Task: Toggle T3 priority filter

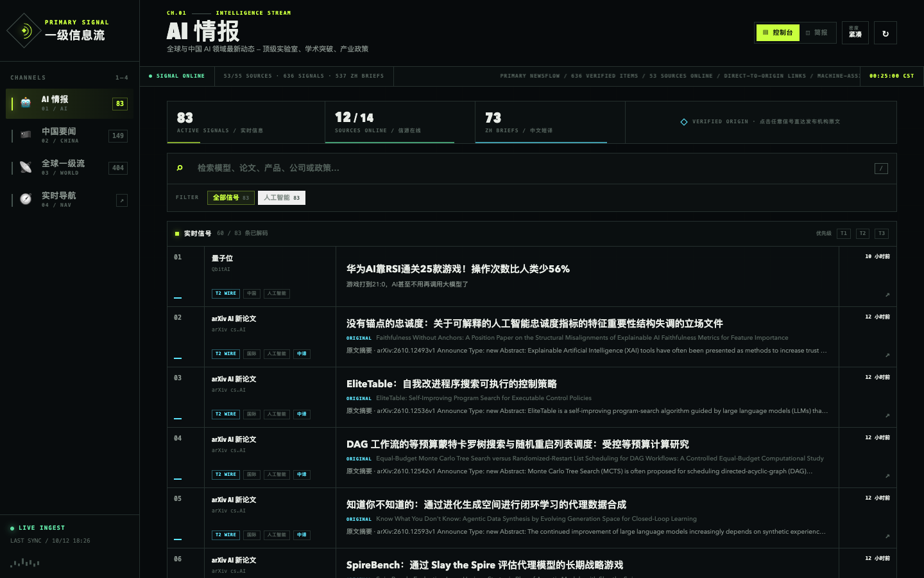Action: click(x=882, y=234)
